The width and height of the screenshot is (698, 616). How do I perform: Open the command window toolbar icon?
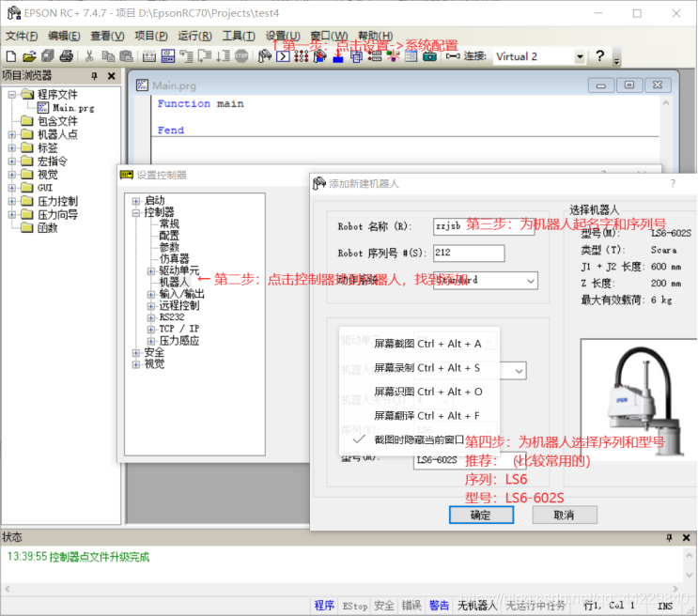[x=283, y=56]
